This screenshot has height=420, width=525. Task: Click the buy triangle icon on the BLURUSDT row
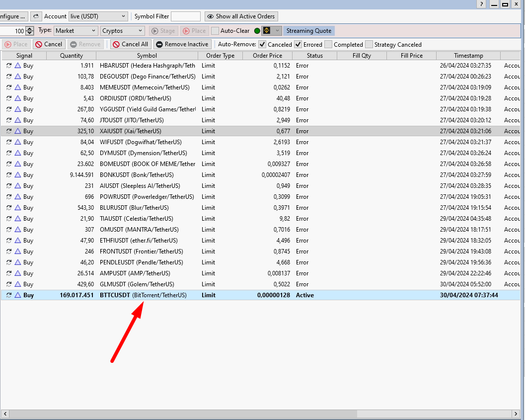[18, 208]
